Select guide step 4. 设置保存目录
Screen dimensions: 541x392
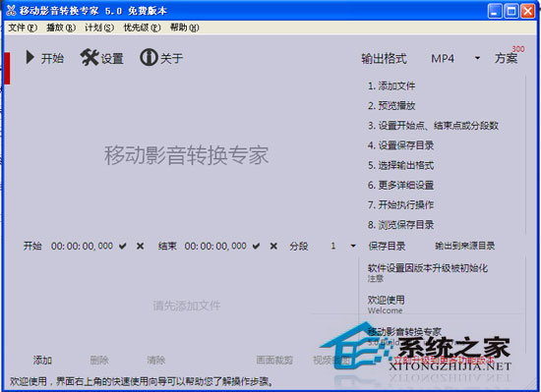pyautogui.click(x=401, y=145)
